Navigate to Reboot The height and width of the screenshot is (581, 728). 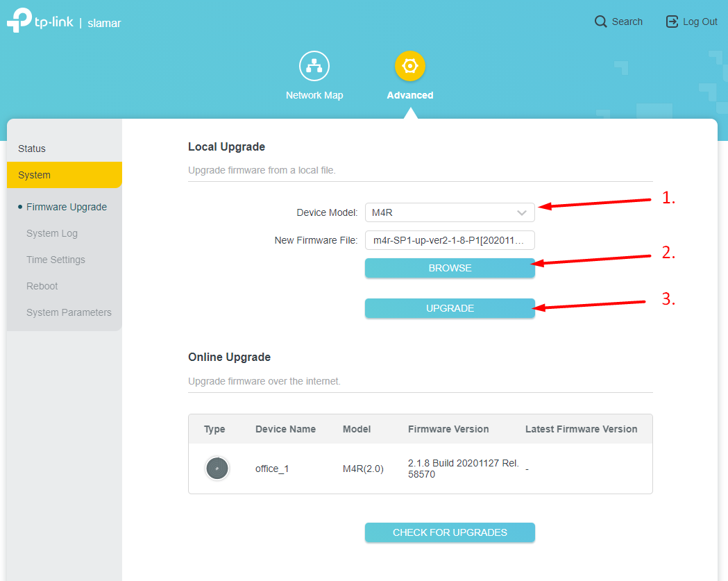pos(42,286)
